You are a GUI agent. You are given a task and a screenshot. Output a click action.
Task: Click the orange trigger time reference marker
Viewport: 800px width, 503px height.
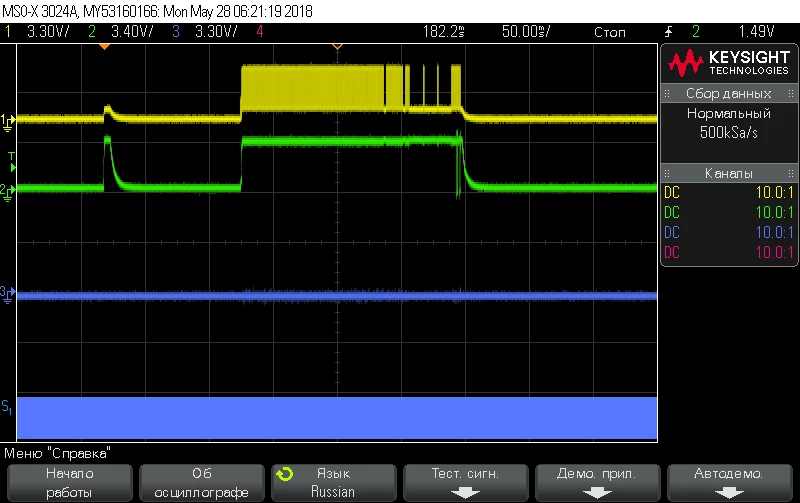coord(104,47)
